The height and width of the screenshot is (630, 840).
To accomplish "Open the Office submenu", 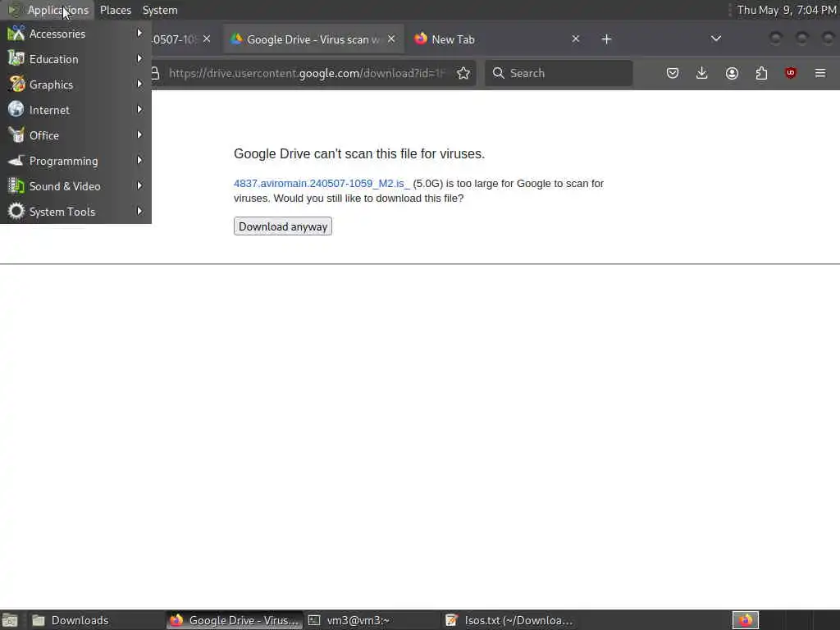I will [x=75, y=135].
